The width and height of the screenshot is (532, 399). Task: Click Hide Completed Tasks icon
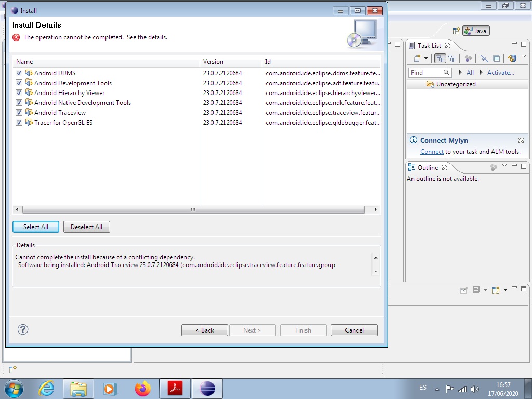[x=484, y=58]
